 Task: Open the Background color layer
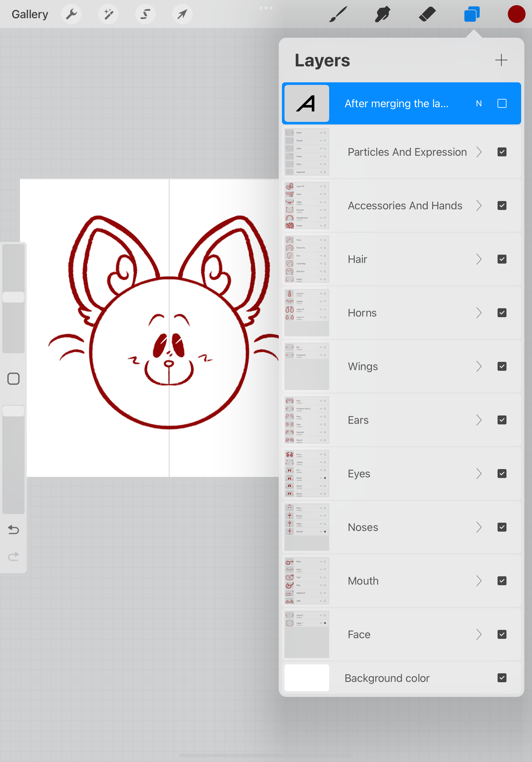click(401, 678)
